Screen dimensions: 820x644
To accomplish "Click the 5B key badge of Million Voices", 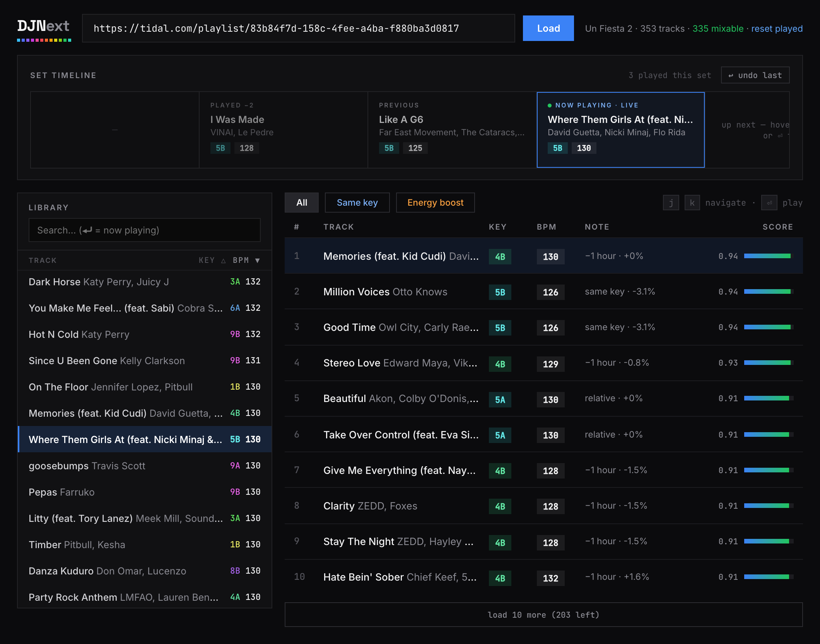I will (x=500, y=292).
